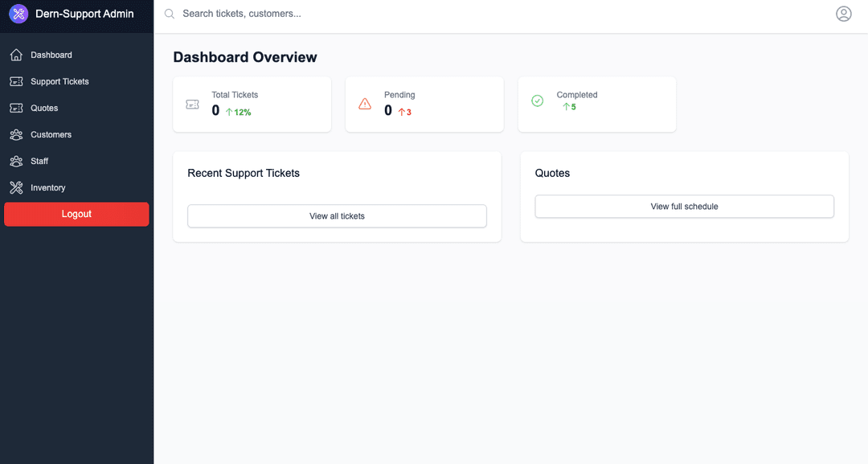Click the Total Tickets count 0
The width and height of the screenshot is (868, 464).
pyautogui.click(x=215, y=111)
